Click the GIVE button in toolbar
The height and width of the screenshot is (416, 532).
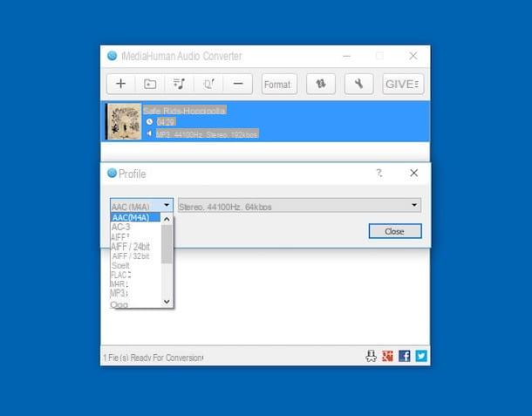403,84
